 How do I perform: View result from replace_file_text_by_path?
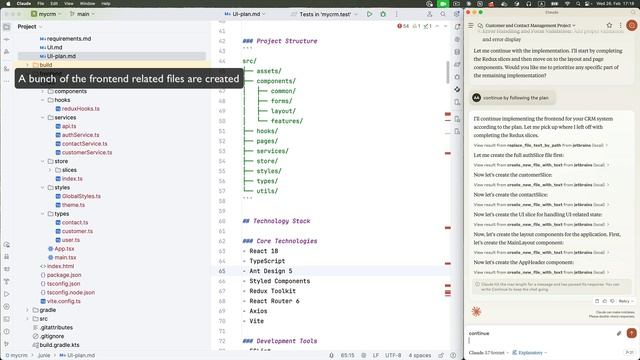pos(541,145)
